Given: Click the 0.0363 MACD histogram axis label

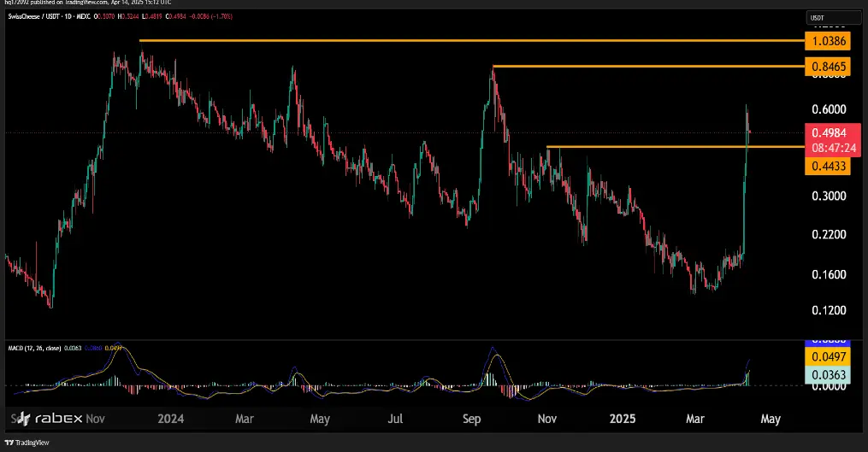Looking at the screenshot, I should pos(827,375).
